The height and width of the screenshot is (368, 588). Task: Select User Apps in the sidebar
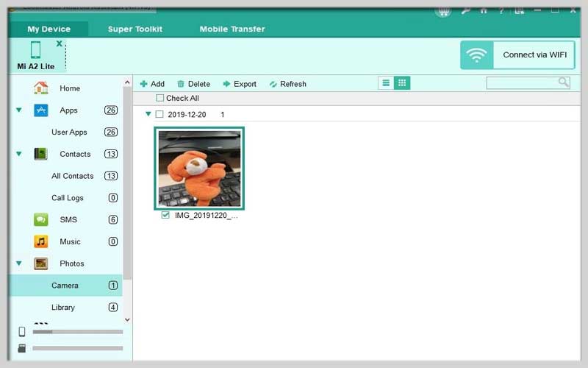click(x=69, y=132)
